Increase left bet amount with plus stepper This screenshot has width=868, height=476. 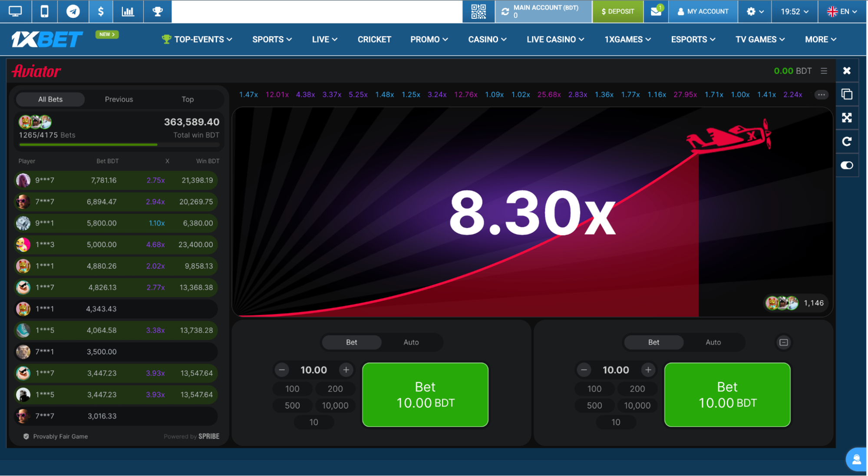click(x=346, y=370)
